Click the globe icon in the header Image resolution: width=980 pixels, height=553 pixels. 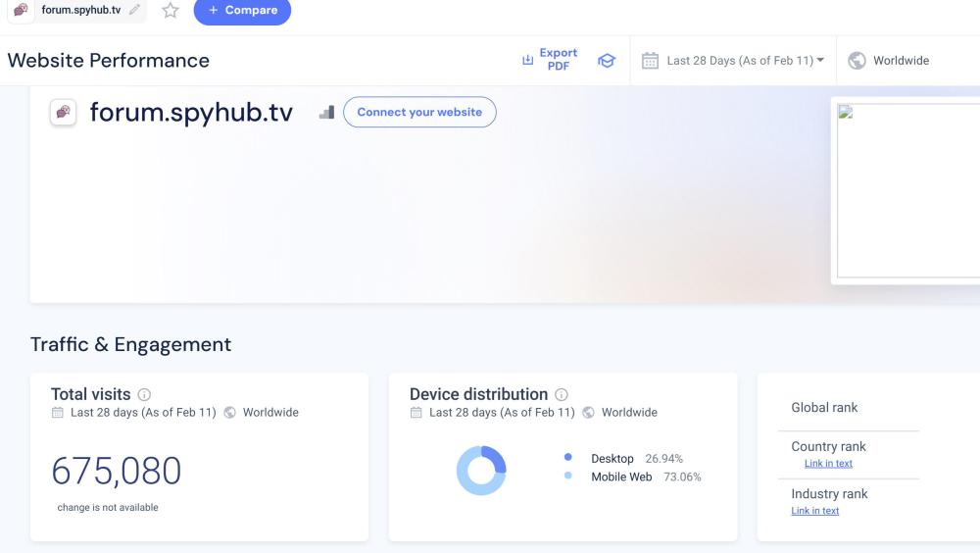click(x=857, y=61)
